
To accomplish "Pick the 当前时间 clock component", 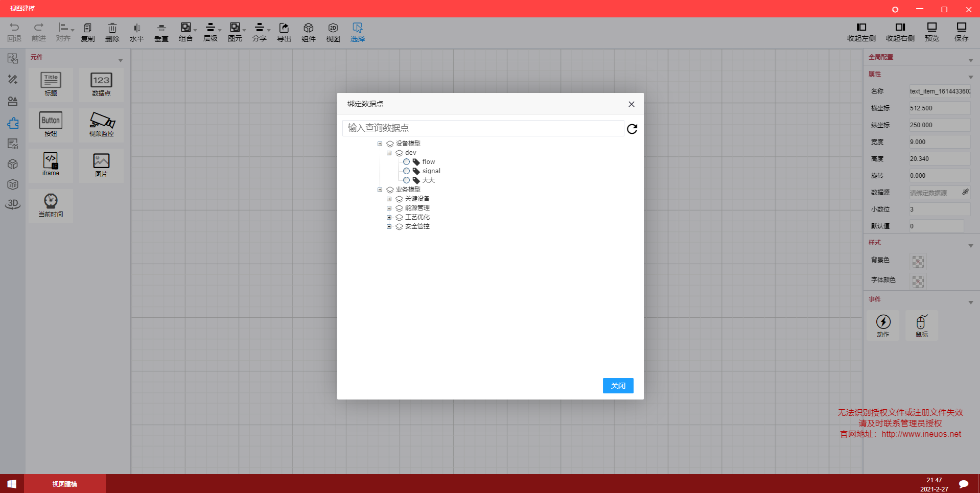I will click(51, 206).
